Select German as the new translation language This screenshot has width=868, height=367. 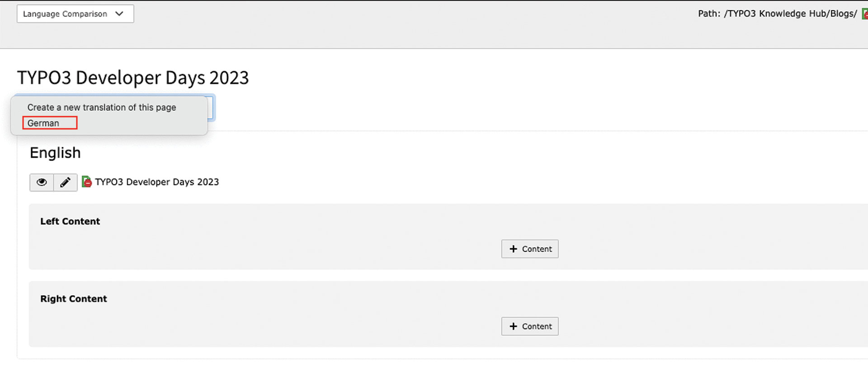point(49,122)
